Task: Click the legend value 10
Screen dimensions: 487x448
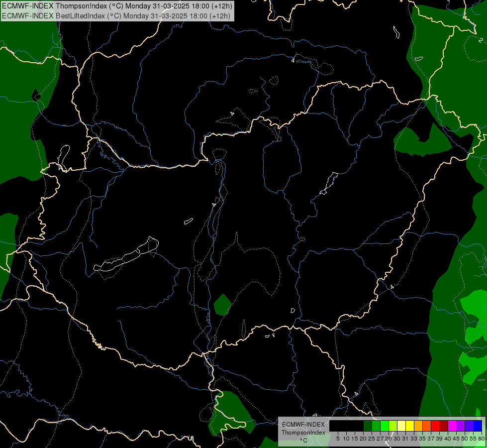Action: 346,439
